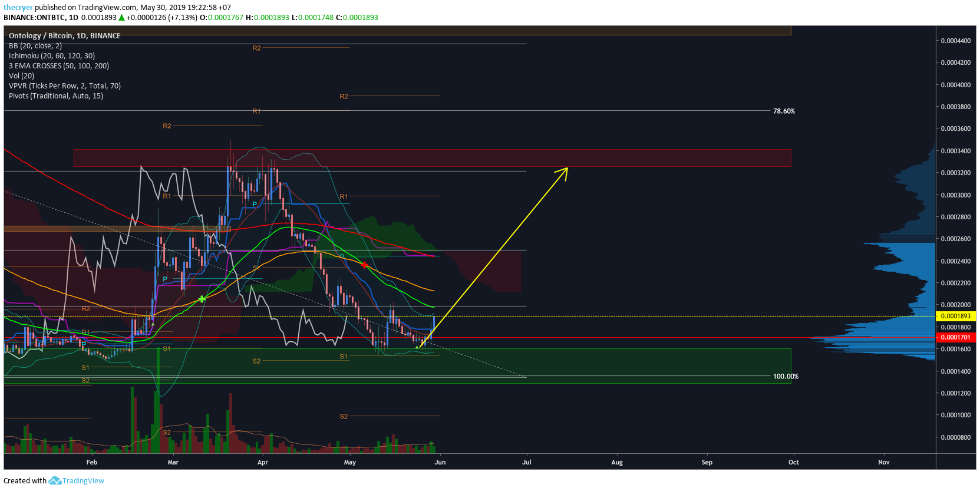The height and width of the screenshot is (491, 980).
Task: Click the 78.60% Fibonacci level label
Action: 784,111
